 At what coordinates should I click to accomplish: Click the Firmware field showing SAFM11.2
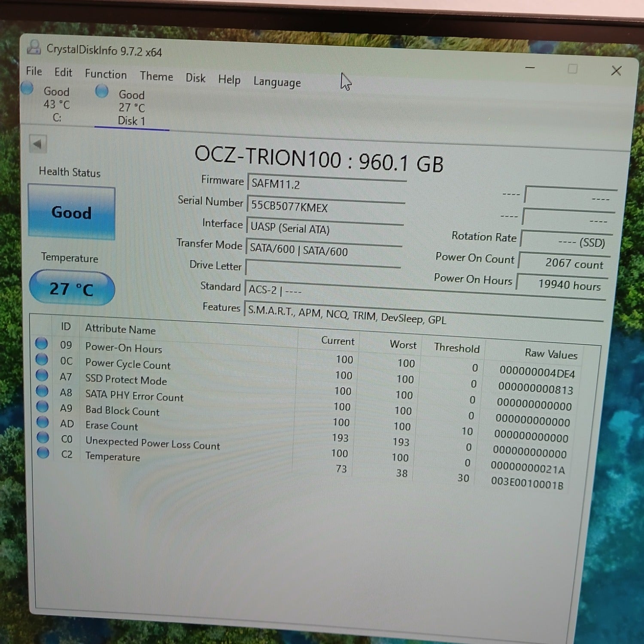[327, 183]
